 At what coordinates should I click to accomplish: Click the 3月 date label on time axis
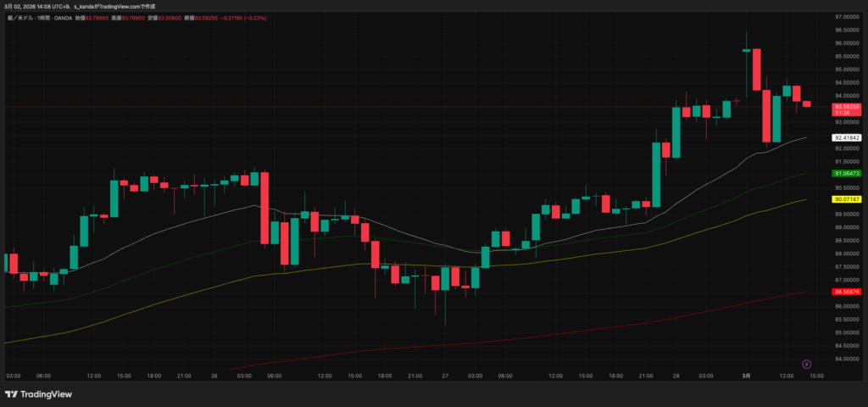click(746, 375)
